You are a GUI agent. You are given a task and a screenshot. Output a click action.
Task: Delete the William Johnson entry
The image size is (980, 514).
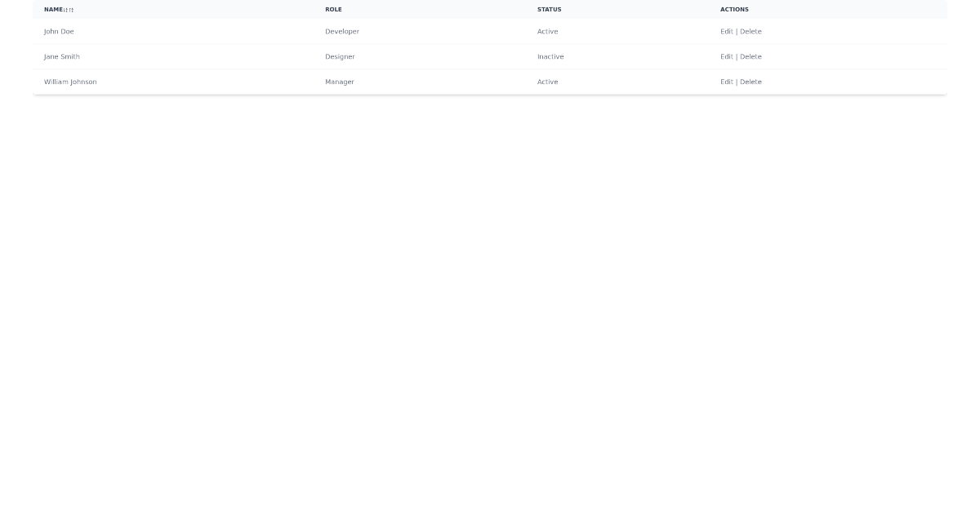pyautogui.click(x=751, y=82)
